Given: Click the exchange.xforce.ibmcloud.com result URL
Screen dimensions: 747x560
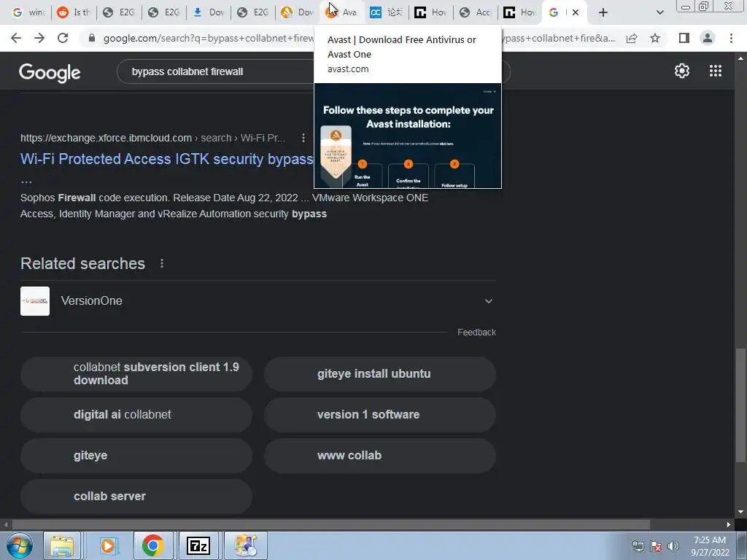Looking at the screenshot, I should click(x=106, y=138).
